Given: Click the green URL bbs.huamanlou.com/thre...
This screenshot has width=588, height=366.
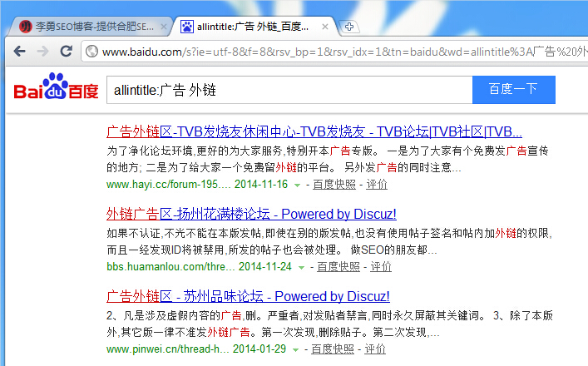Looking at the screenshot, I should (170, 267).
